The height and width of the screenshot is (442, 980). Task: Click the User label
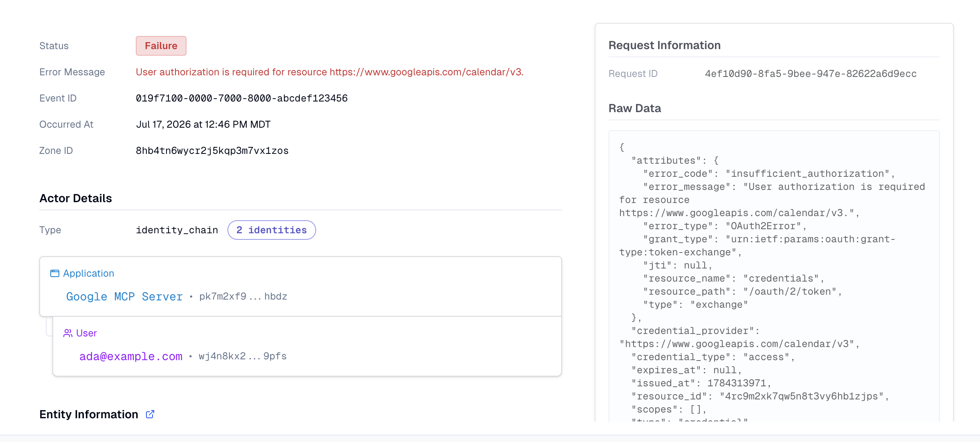[86, 333]
